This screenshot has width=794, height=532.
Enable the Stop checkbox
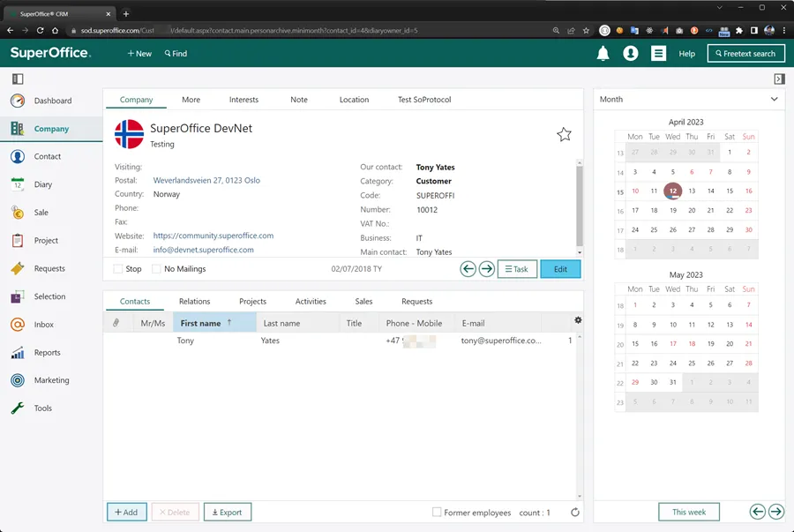click(119, 269)
